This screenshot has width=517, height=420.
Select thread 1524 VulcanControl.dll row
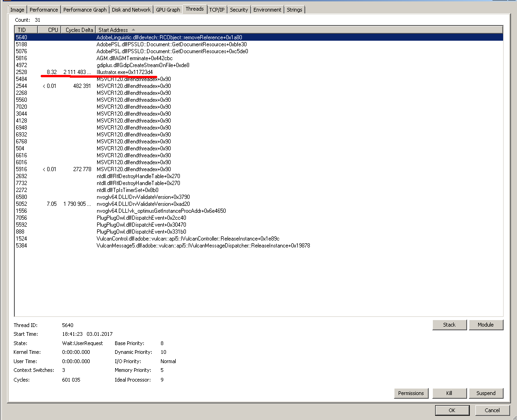[x=259, y=238]
